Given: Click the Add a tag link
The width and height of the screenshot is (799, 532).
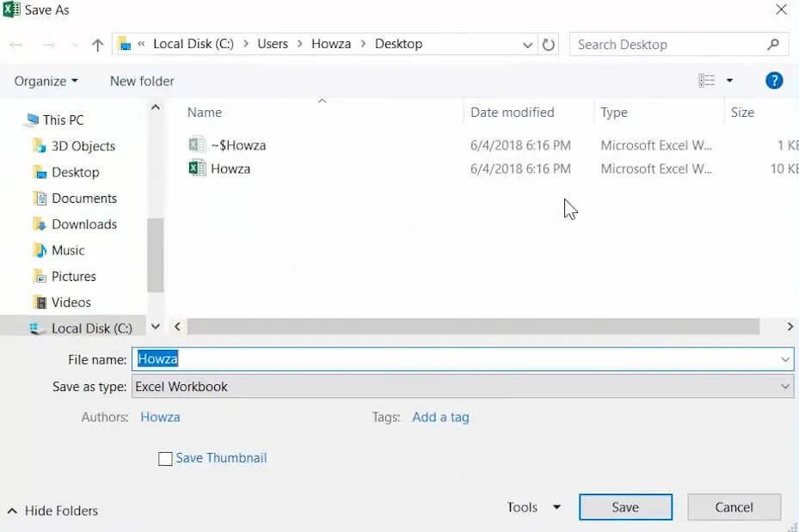Looking at the screenshot, I should point(440,417).
